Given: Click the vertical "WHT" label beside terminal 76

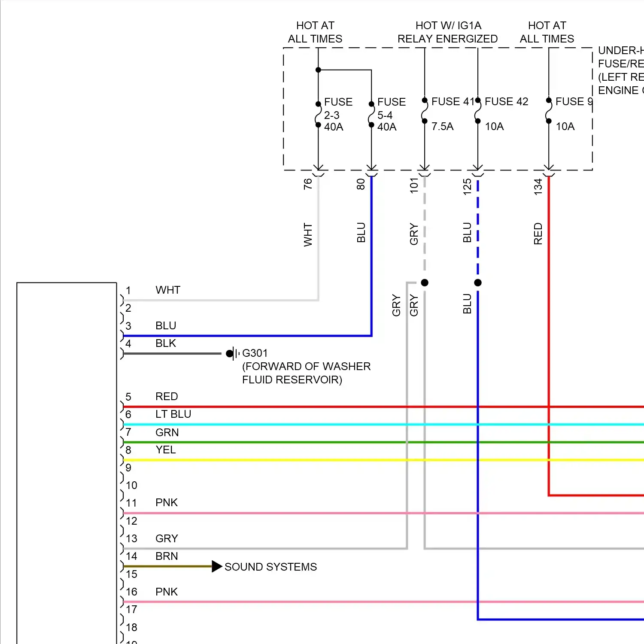Looking at the screenshot, I should pyautogui.click(x=308, y=234).
